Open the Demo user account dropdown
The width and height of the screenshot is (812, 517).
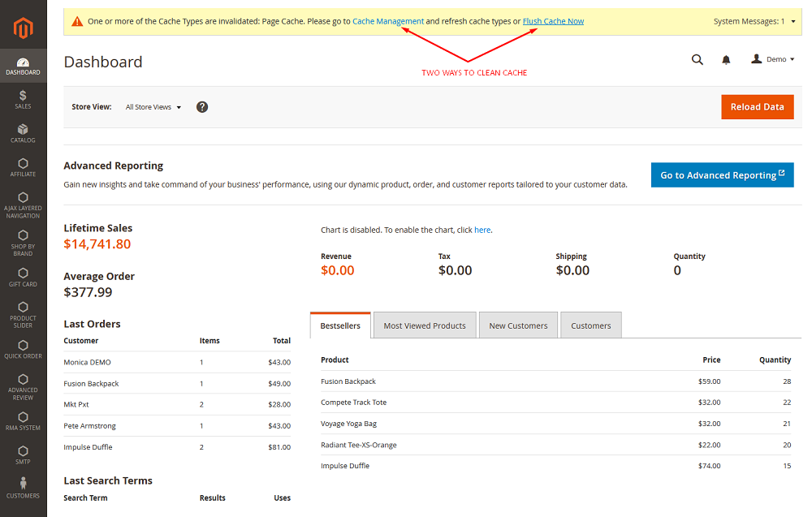pyautogui.click(x=773, y=59)
